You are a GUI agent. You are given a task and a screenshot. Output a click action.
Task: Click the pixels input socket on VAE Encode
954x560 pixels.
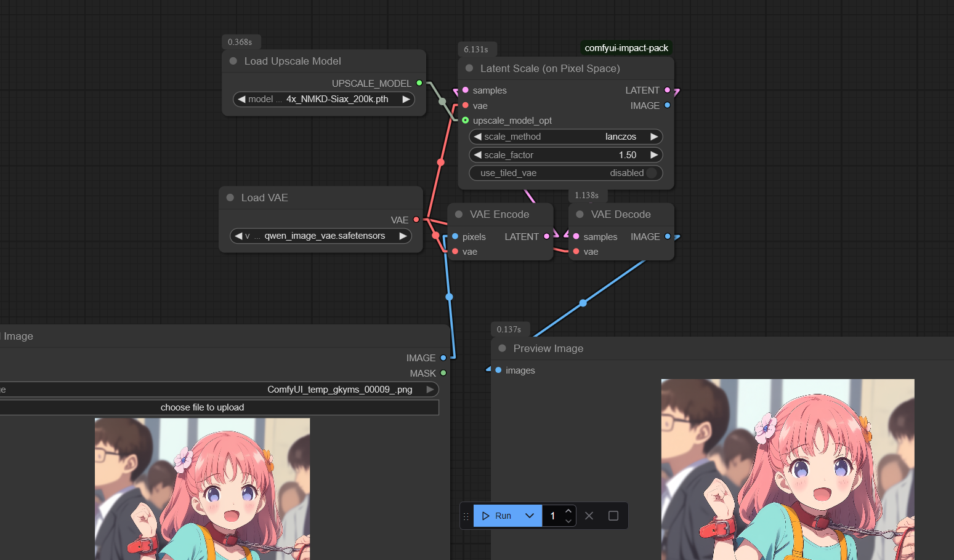(x=455, y=236)
